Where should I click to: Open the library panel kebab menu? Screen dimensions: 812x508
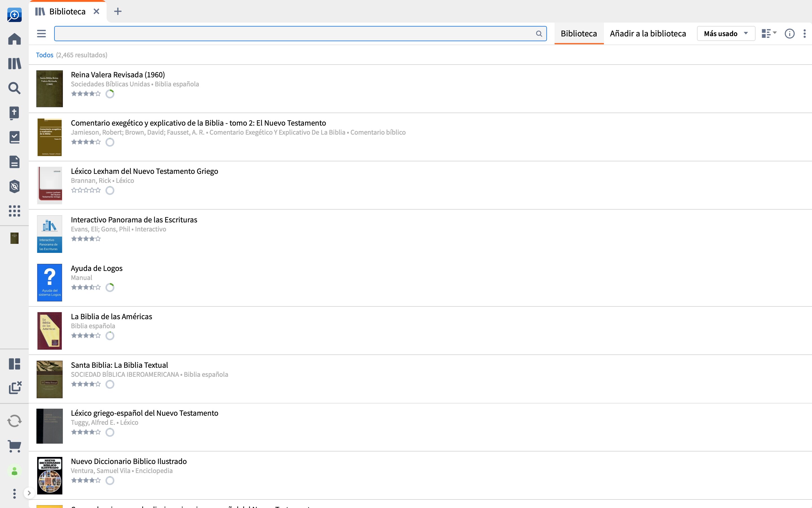[805, 34]
